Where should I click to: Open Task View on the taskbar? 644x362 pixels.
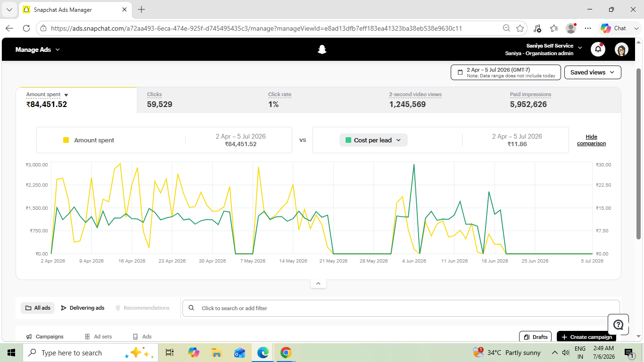170,353
